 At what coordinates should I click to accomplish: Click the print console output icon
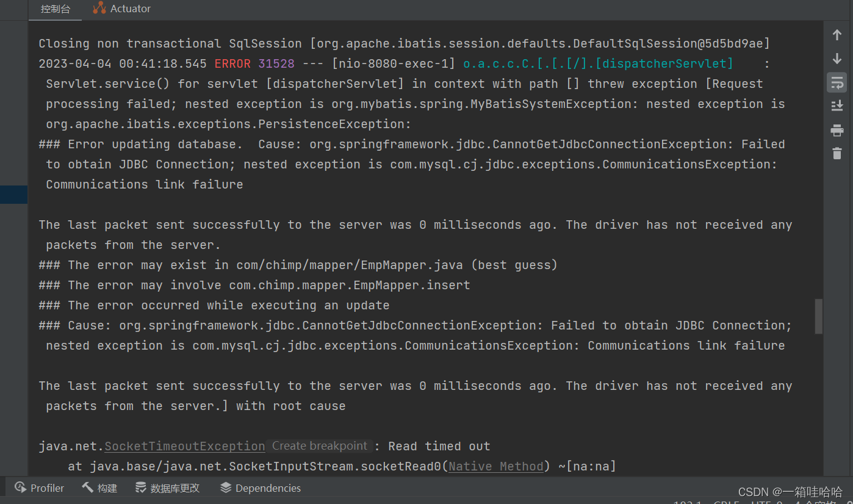[x=837, y=129]
